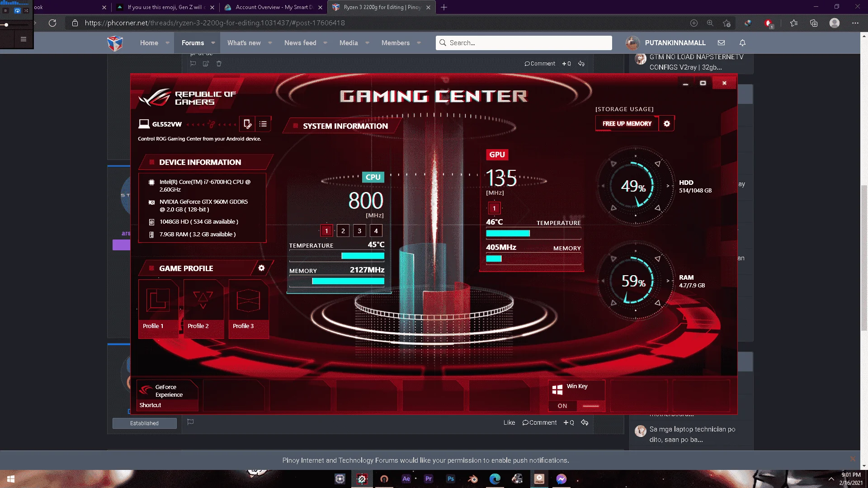Open a new browser tab
This screenshot has height=488, width=868.
coord(444,7)
